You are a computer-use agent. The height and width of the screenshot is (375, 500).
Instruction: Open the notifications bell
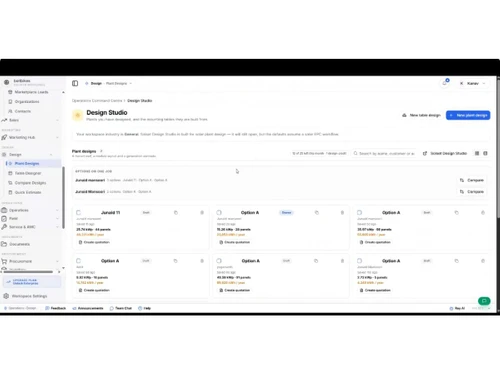point(445,83)
